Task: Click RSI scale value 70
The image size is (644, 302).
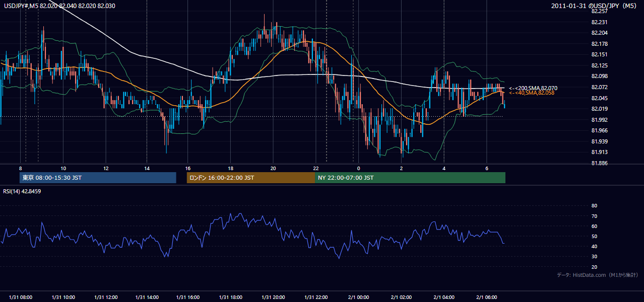Action: point(594,216)
